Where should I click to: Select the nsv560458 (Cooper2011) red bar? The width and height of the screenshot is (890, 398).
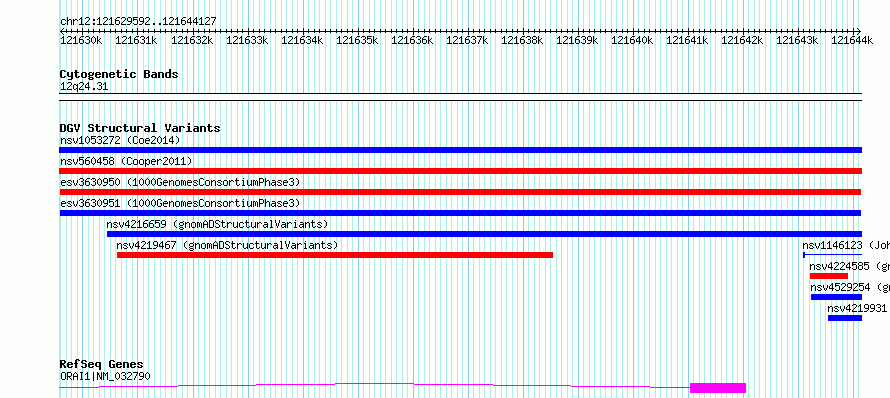click(460, 171)
